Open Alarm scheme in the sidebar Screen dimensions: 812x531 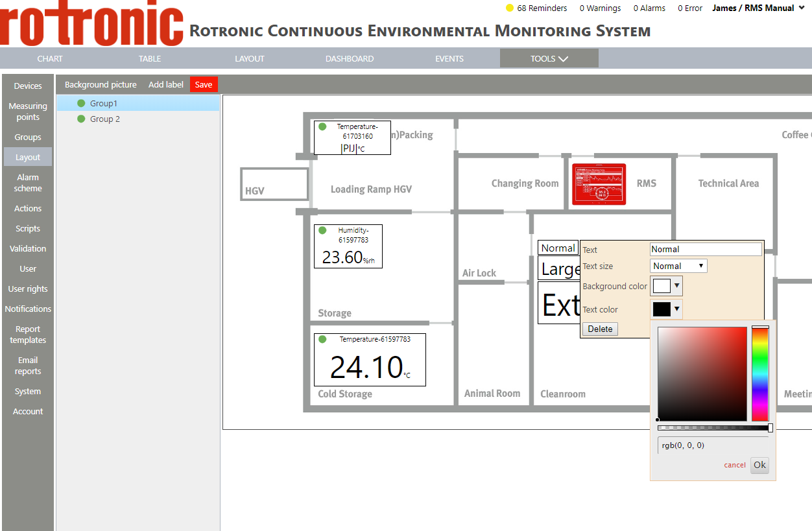pos(28,183)
